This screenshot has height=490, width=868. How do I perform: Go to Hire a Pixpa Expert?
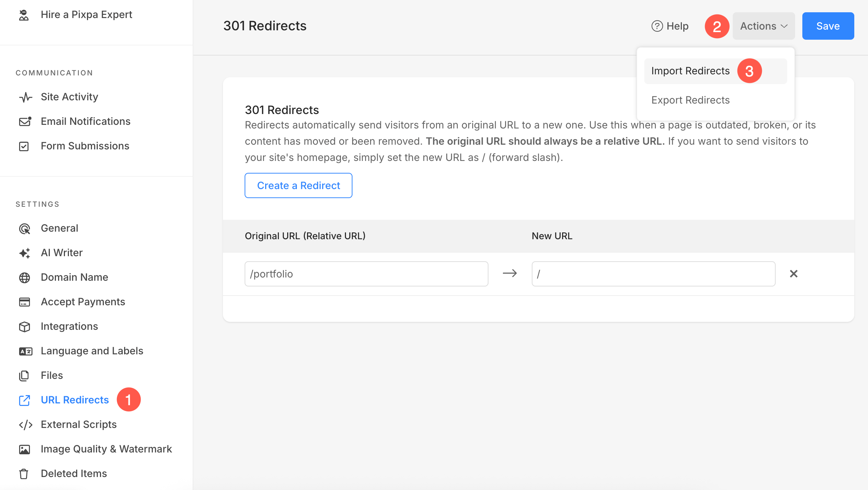pos(86,15)
